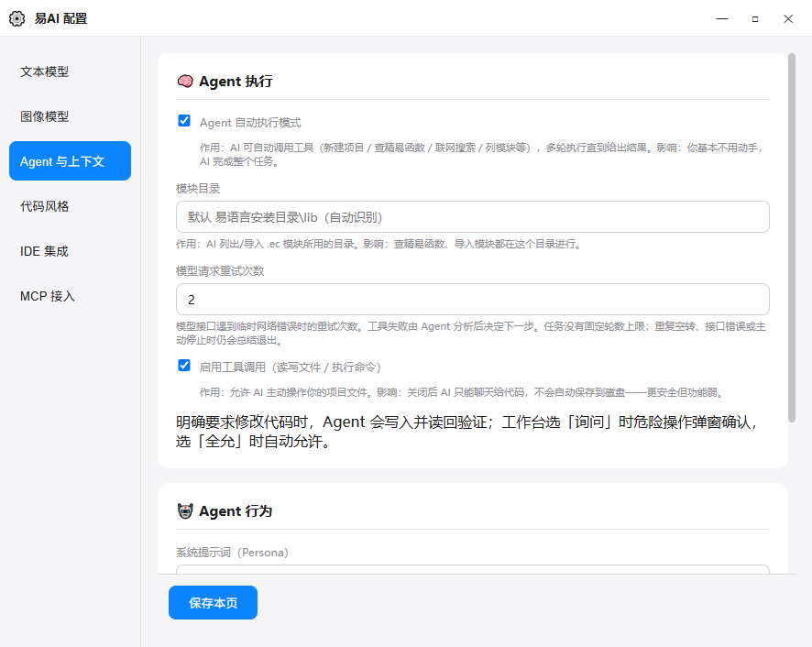Click the brain icon beside Agent 执行
Image resolution: width=812 pixels, height=647 pixels.
[185, 82]
